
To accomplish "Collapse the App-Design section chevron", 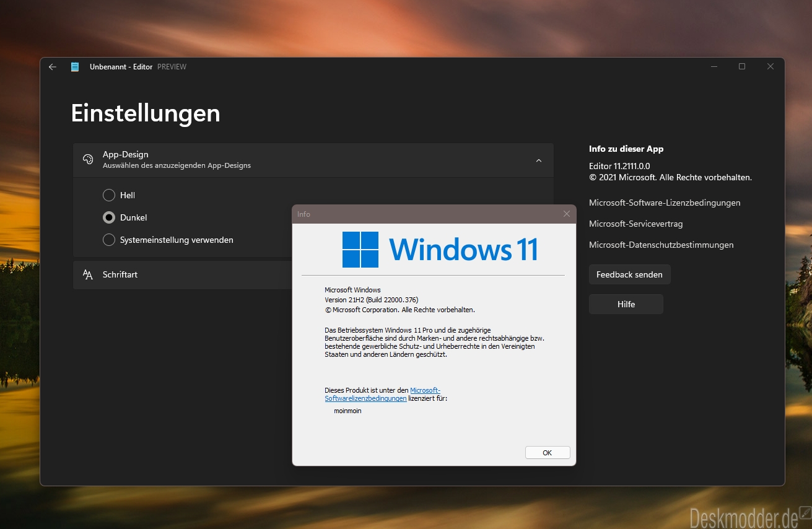I will (x=539, y=160).
